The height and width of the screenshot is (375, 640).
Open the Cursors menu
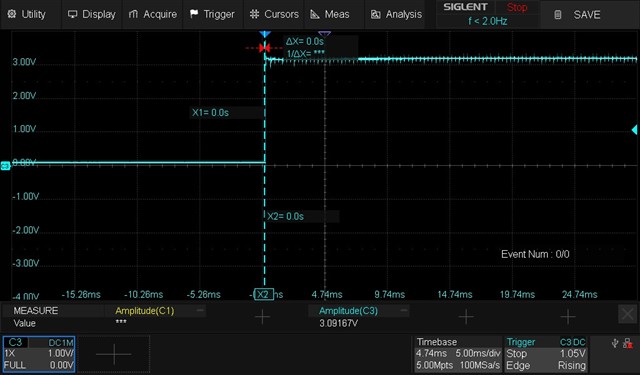tap(274, 14)
